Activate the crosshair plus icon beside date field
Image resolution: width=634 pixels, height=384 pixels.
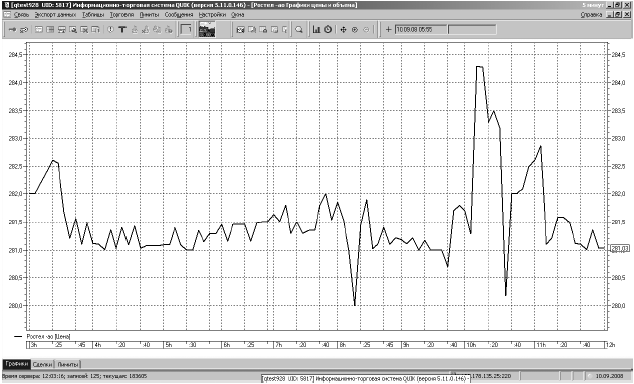tap(388, 30)
